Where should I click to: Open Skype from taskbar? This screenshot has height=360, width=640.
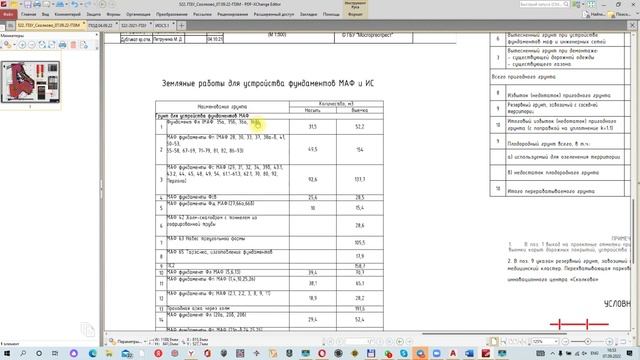pyautogui.click(x=404, y=353)
